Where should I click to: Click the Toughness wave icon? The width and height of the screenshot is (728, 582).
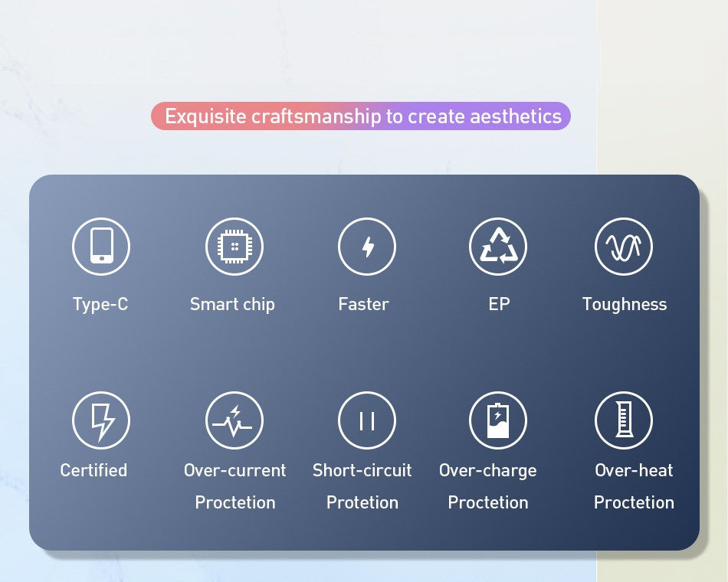(x=624, y=247)
